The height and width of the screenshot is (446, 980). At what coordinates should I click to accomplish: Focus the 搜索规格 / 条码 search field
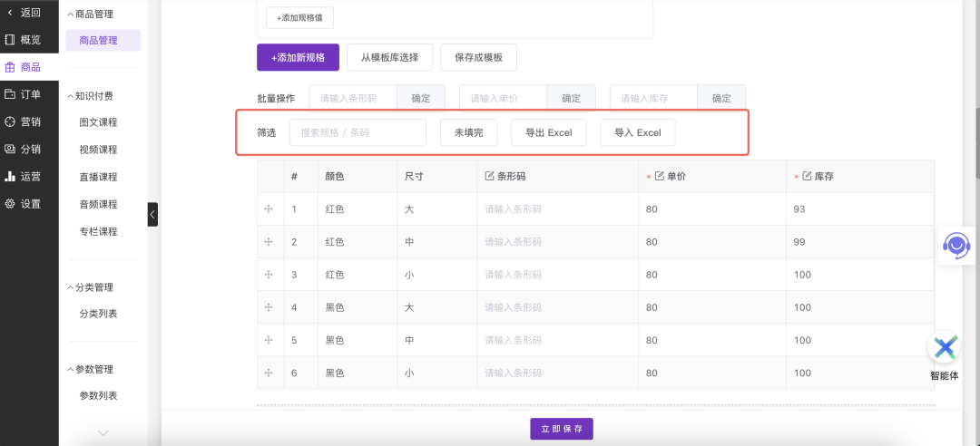358,132
